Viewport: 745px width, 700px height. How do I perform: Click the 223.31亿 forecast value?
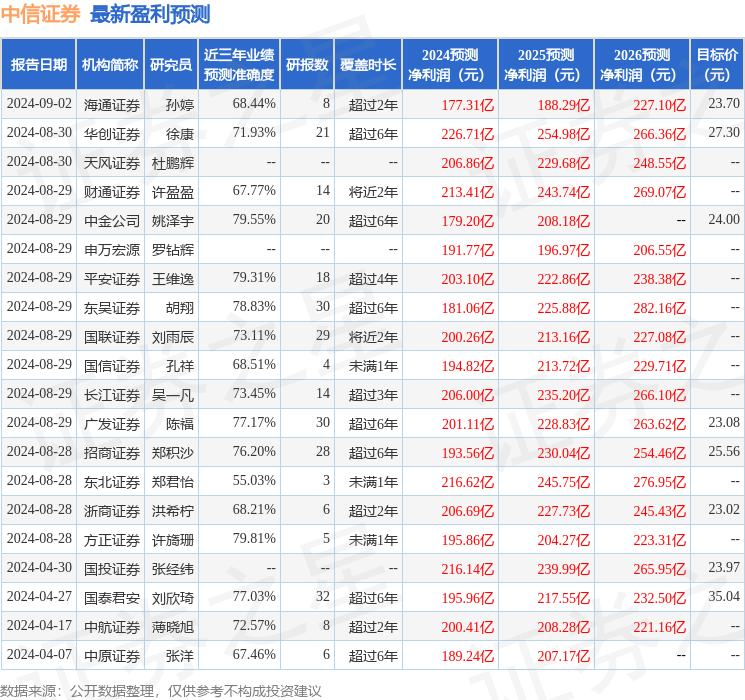tap(659, 540)
